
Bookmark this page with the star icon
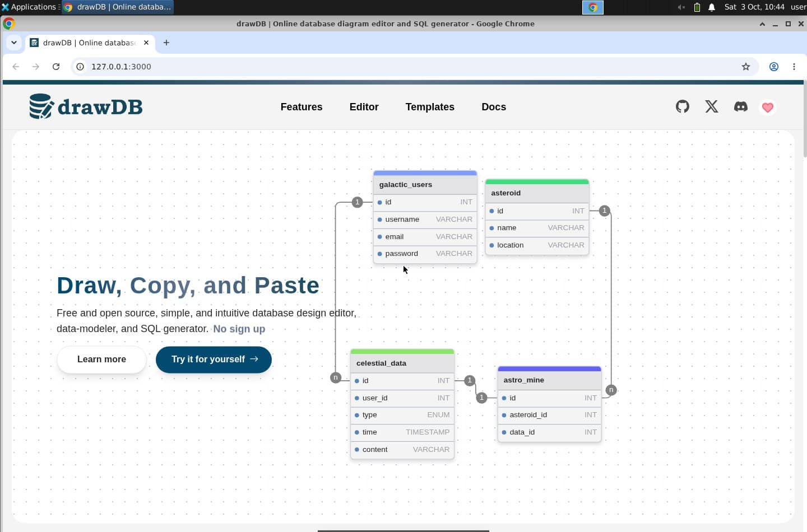pyautogui.click(x=746, y=67)
